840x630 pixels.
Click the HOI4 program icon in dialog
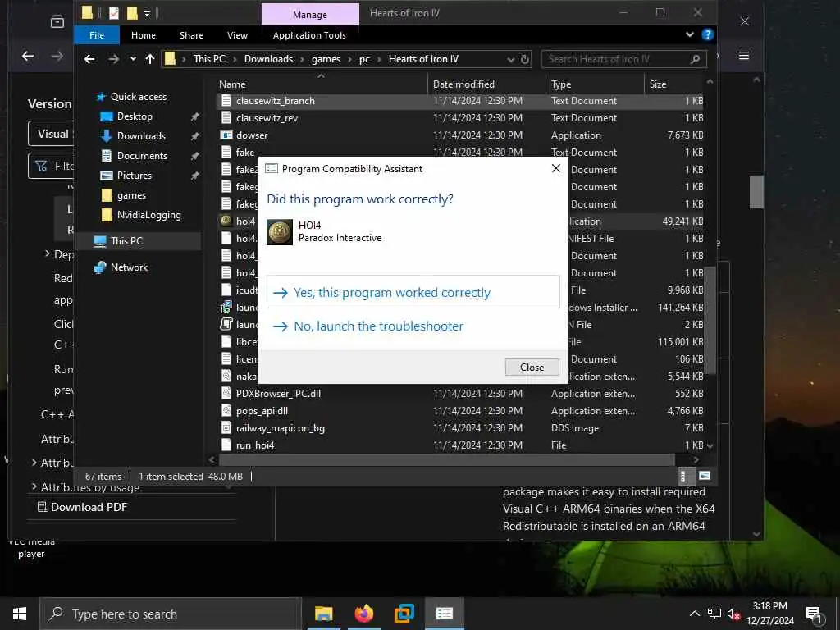tap(280, 232)
